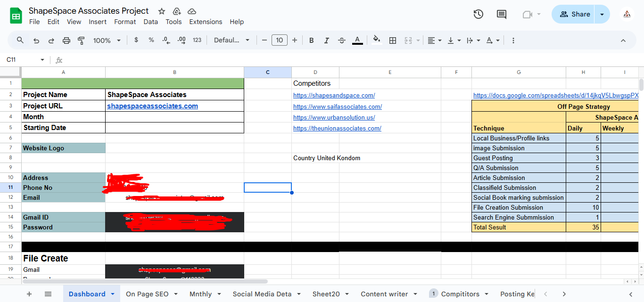Open the Extensions menu
The width and height of the screenshot is (644, 302).
206,22
